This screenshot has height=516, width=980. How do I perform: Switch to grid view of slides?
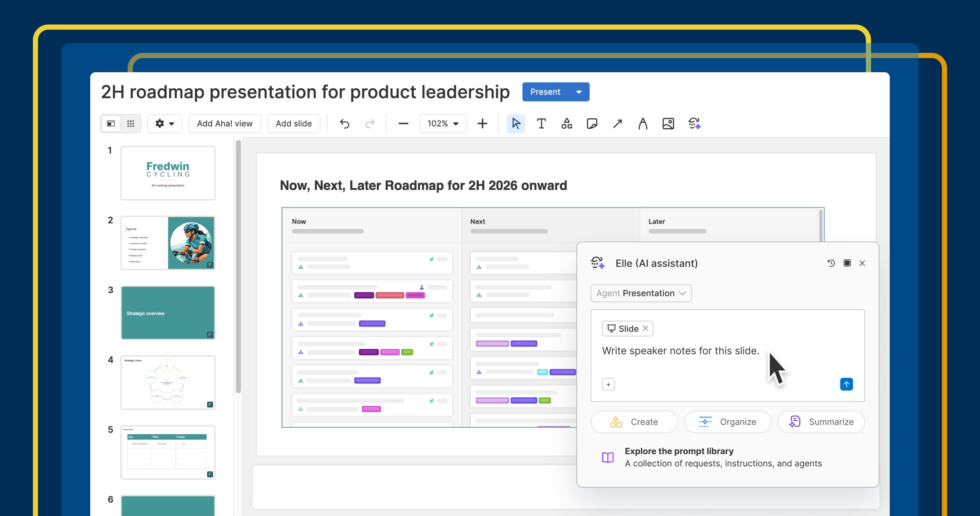click(x=131, y=123)
